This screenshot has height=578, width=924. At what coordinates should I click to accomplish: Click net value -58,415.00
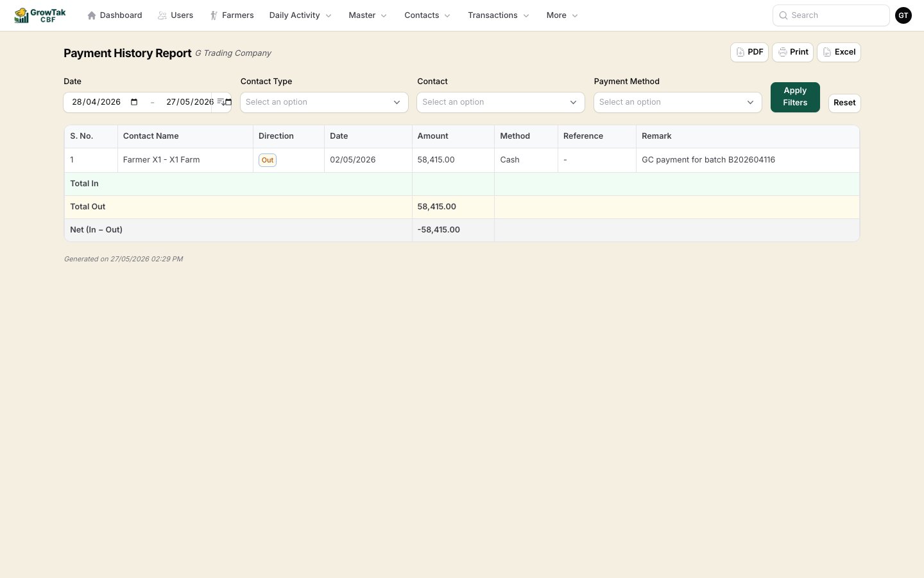[x=439, y=230]
